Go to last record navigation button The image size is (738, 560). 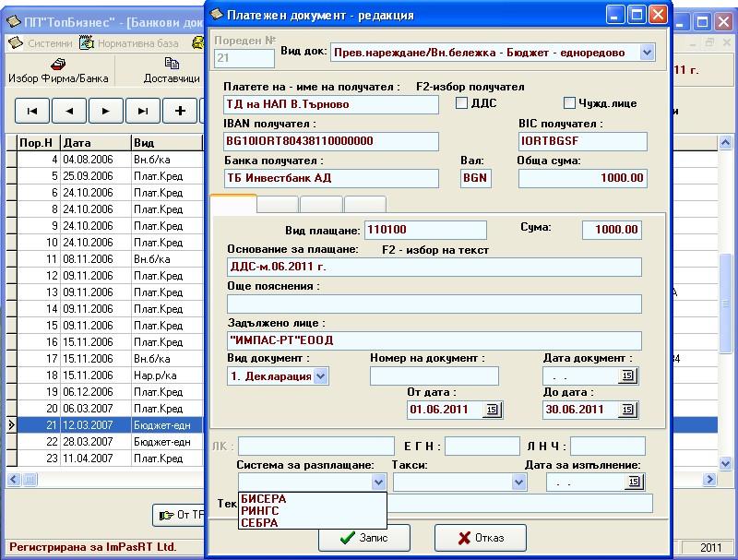(x=143, y=111)
